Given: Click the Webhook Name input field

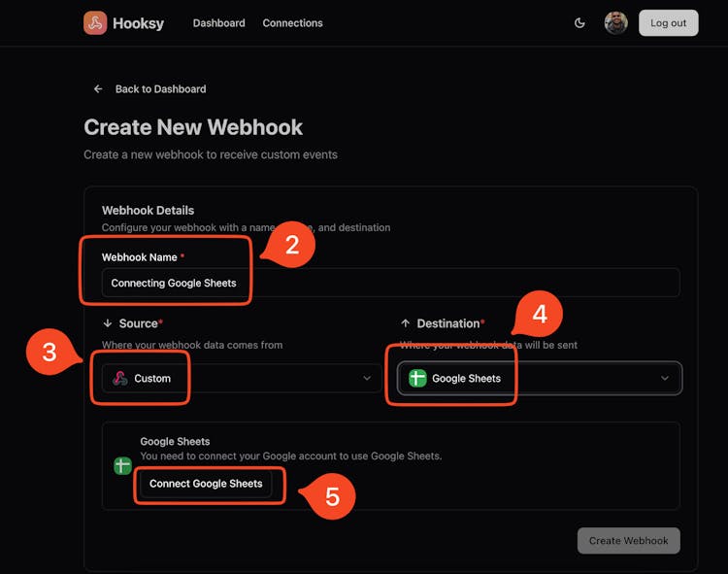Looking at the screenshot, I should point(391,283).
